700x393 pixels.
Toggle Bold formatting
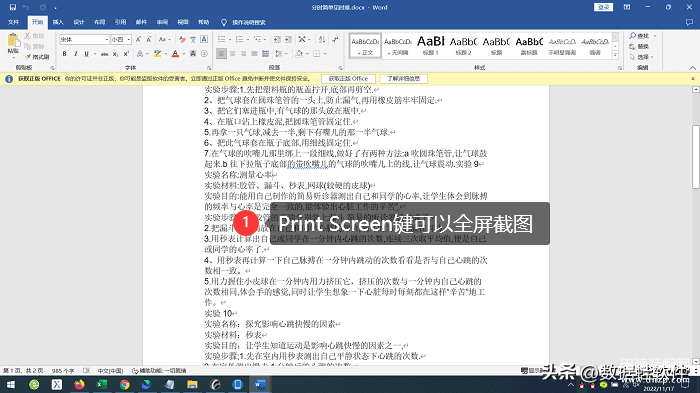click(64, 54)
